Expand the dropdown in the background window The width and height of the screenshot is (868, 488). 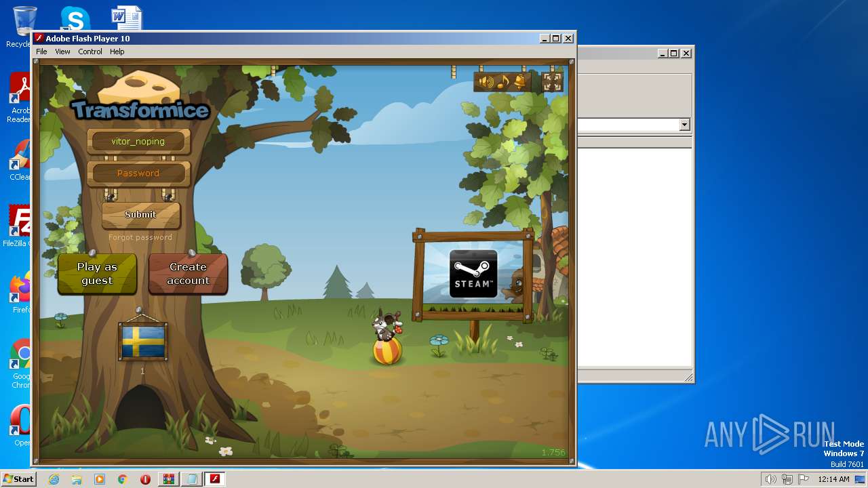(x=684, y=125)
